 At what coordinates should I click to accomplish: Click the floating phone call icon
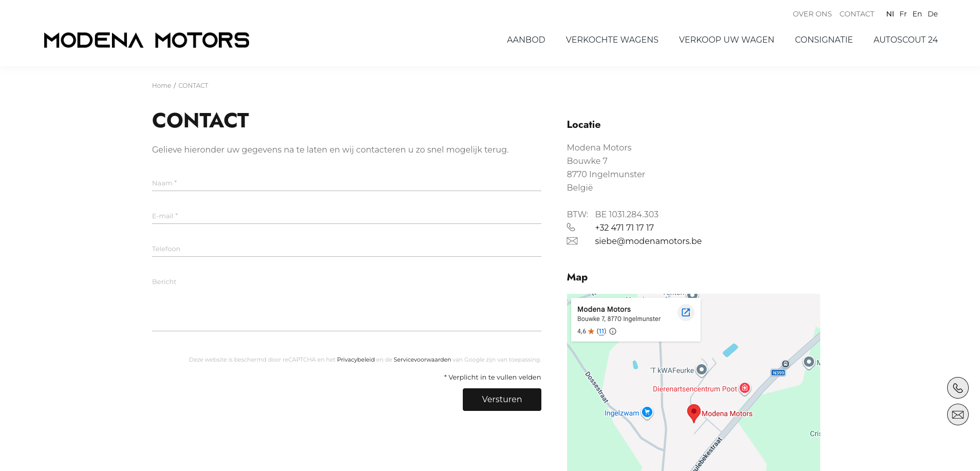958,388
